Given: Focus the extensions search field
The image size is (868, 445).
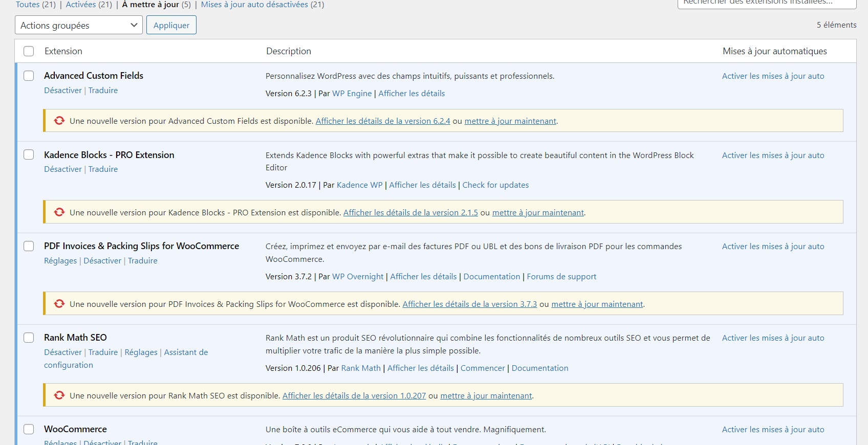Looking at the screenshot, I should click(767, 4).
